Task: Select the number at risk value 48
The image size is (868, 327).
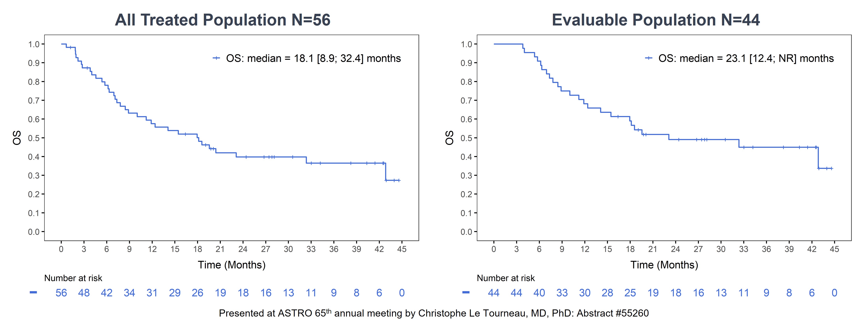Action: (x=84, y=293)
